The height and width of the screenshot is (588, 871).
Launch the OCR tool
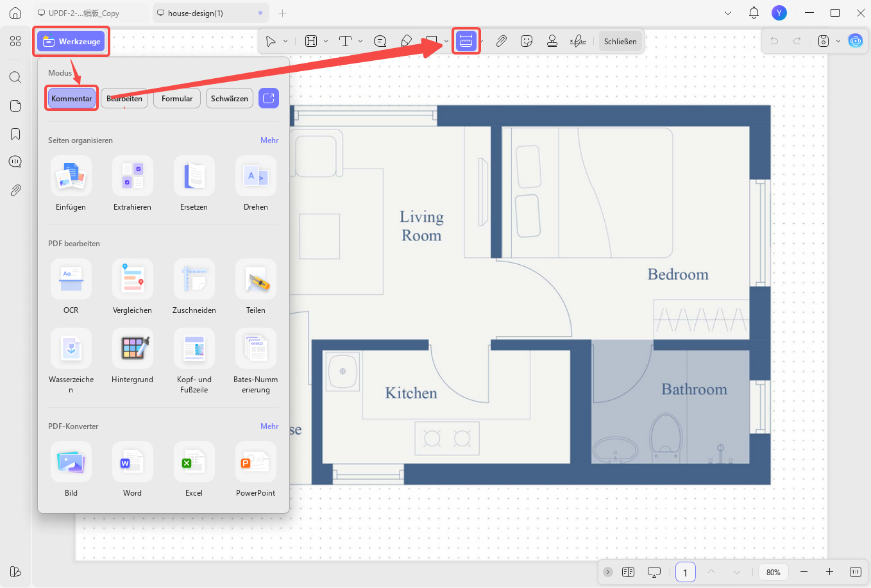(71, 287)
